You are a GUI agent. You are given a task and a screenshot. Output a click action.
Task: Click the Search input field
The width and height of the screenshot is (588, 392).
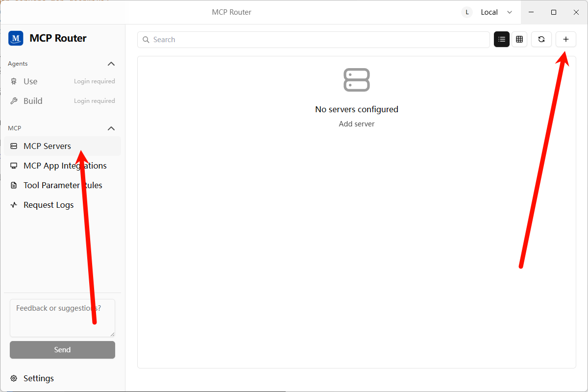pyautogui.click(x=314, y=40)
